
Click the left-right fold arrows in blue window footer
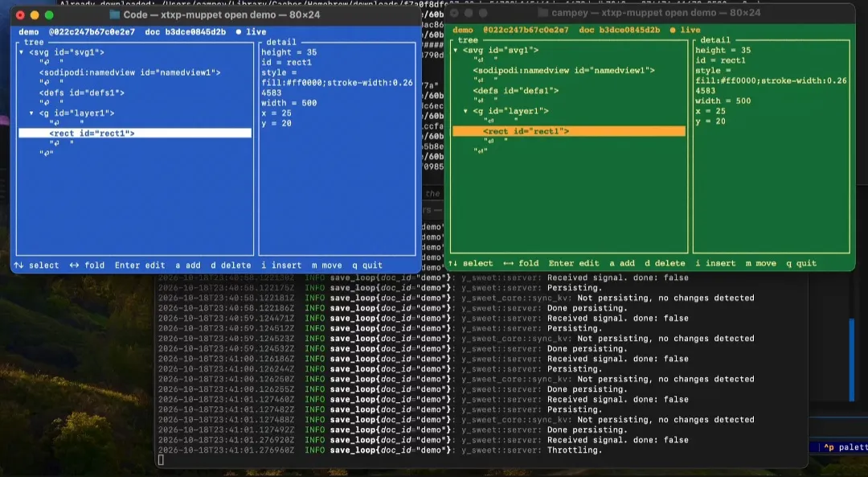click(74, 265)
